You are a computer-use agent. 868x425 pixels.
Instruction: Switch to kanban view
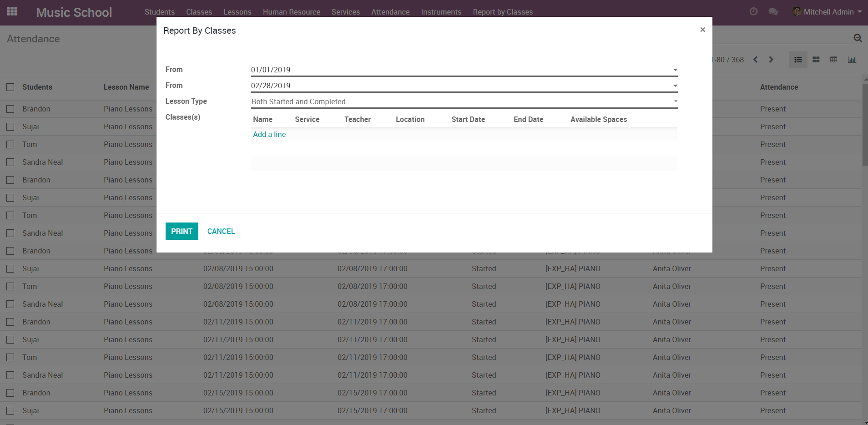(816, 60)
